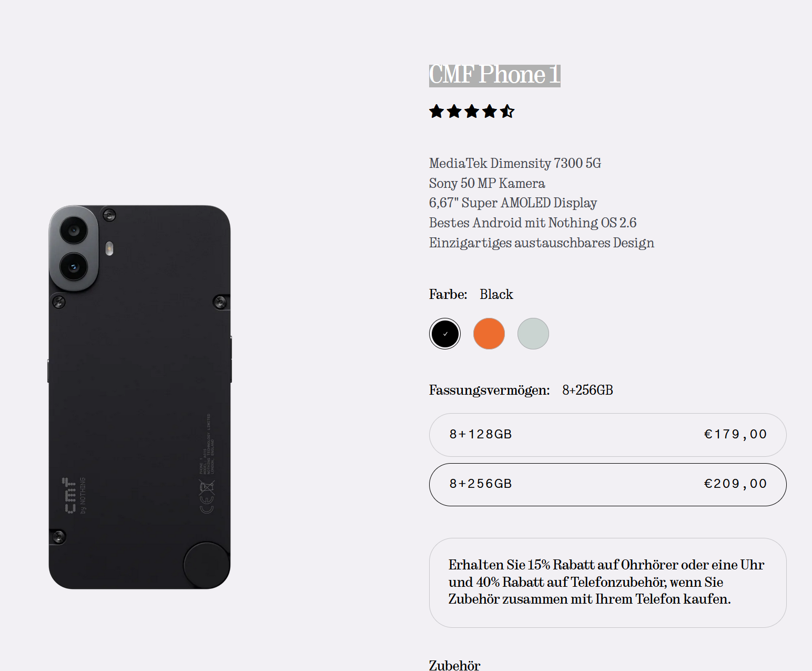The height and width of the screenshot is (671, 812).
Task: Pick the light green color option
Action: tap(533, 334)
